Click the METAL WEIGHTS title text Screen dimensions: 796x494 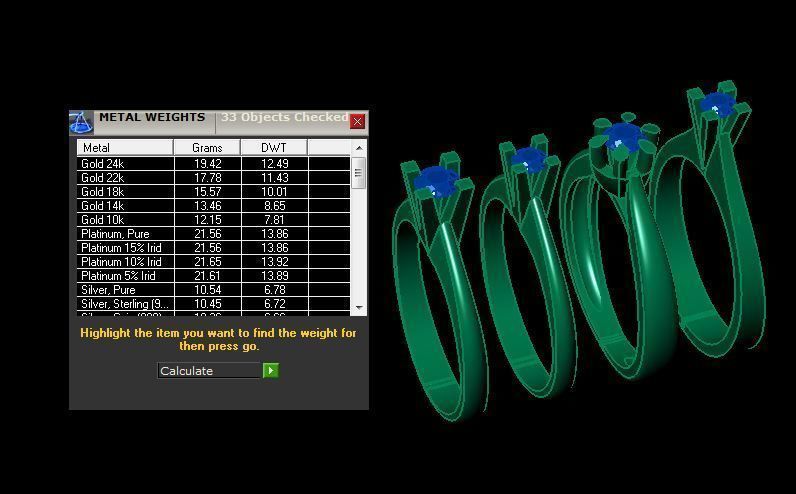tap(152, 117)
